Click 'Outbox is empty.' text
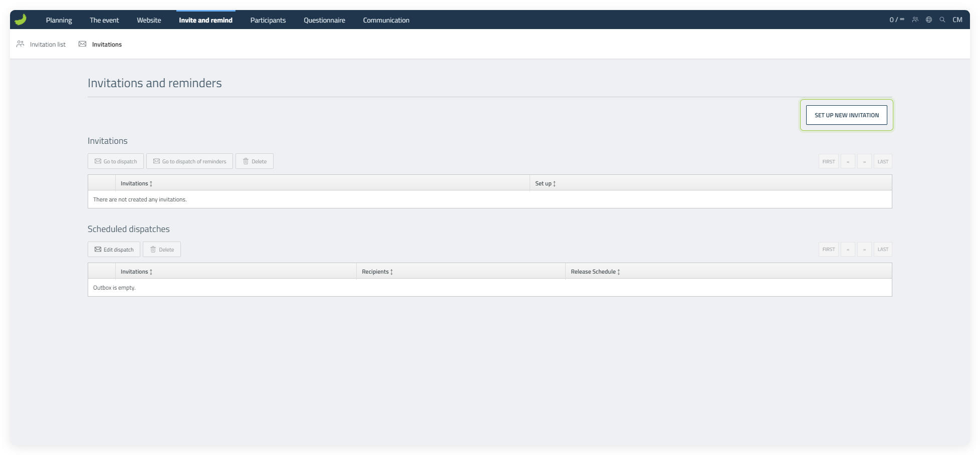This screenshot has width=980, height=455. click(x=114, y=288)
